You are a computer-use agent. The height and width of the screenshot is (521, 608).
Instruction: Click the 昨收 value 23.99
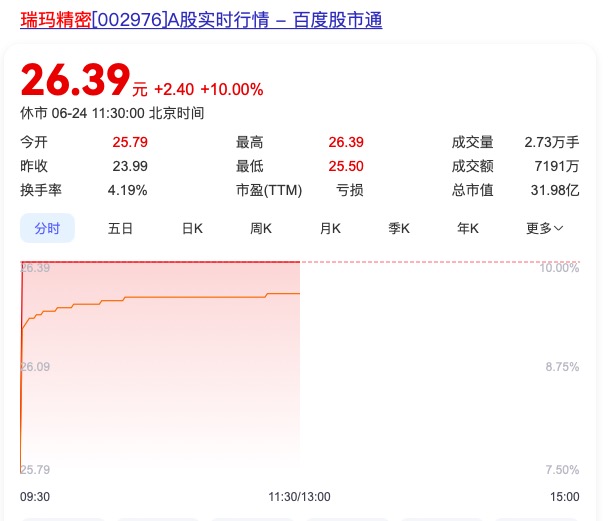(130, 166)
